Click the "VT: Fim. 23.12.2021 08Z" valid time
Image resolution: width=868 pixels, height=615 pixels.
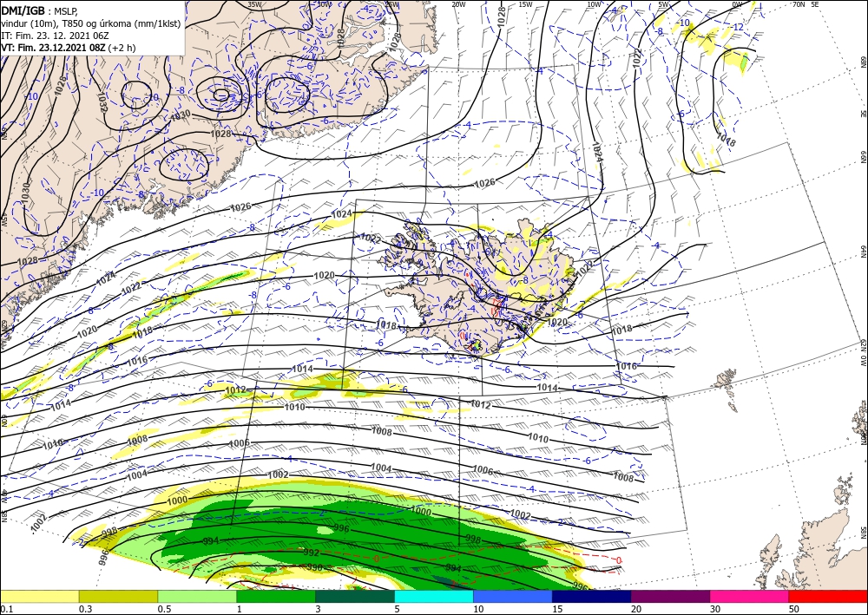coord(53,48)
